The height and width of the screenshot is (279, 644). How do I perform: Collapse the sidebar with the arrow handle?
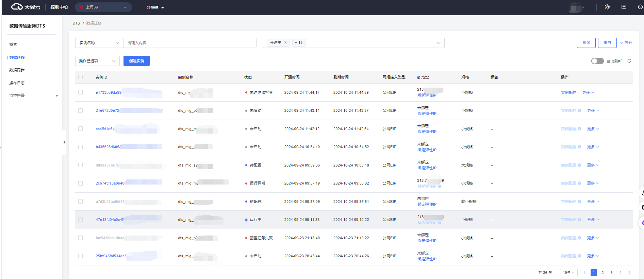(64, 142)
